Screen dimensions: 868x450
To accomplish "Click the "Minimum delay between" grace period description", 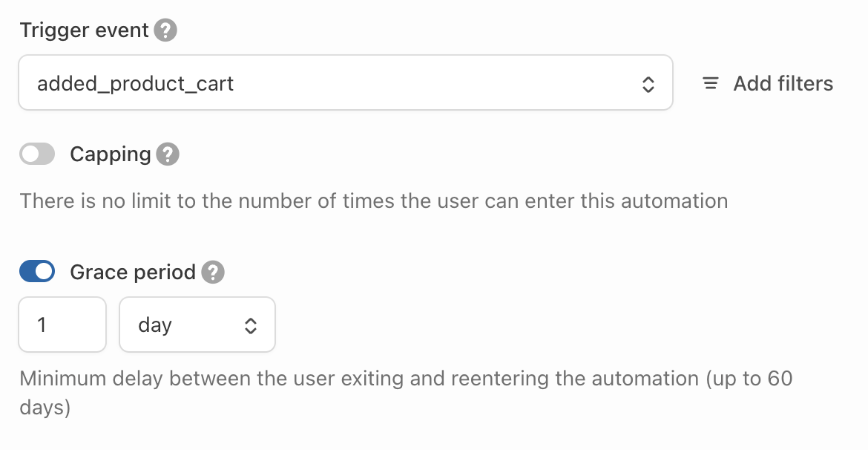I will click(x=406, y=379).
